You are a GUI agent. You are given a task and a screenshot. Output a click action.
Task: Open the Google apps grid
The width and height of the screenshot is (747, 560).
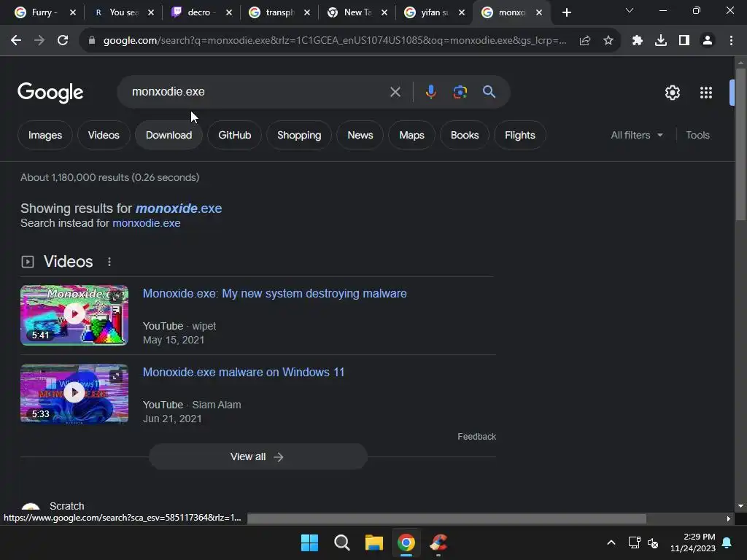pyautogui.click(x=706, y=93)
